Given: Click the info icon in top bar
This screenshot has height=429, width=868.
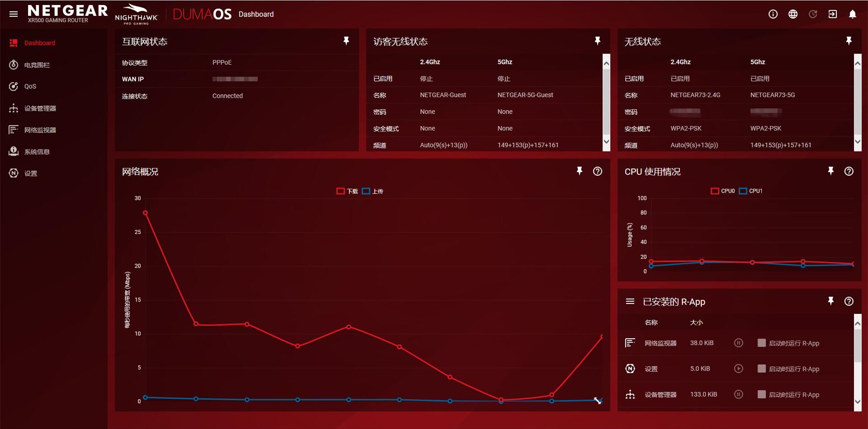Looking at the screenshot, I should (773, 14).
